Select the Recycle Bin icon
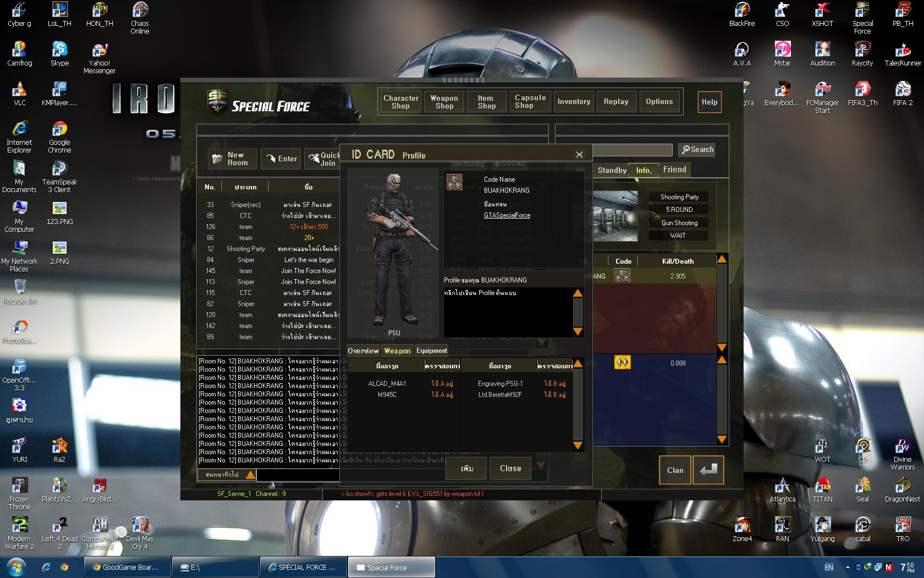 tap(19, 291)
